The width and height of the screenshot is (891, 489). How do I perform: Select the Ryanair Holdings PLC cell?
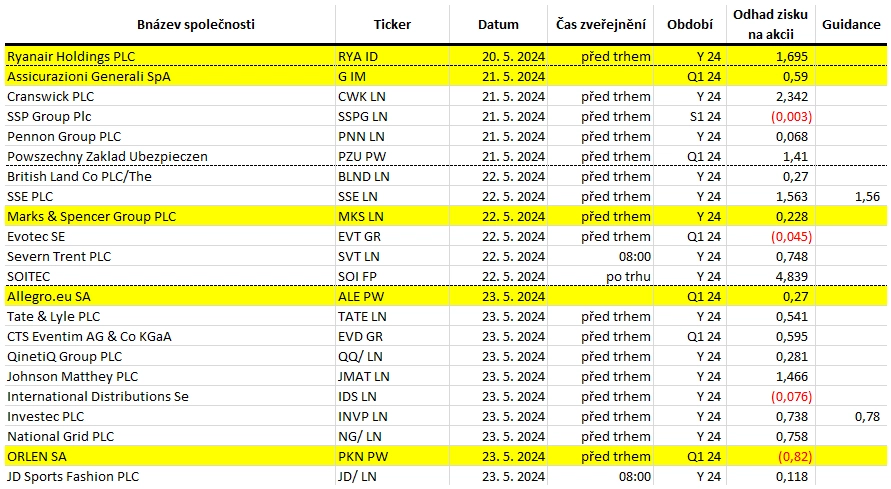coord(170,56)
